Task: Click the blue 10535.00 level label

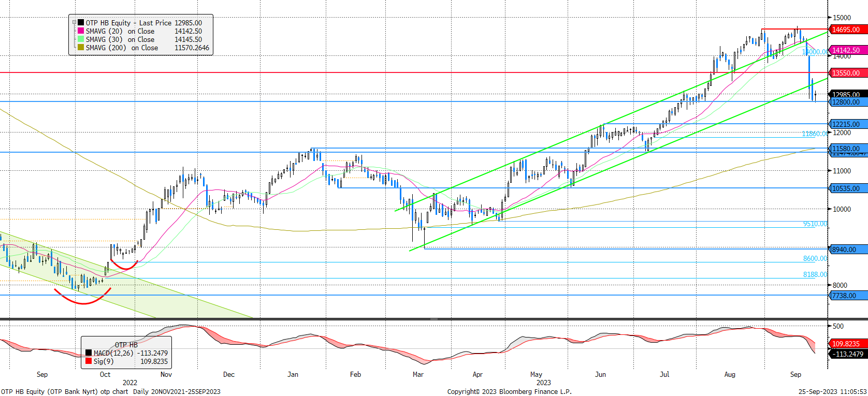Action: tap(848, 188)
